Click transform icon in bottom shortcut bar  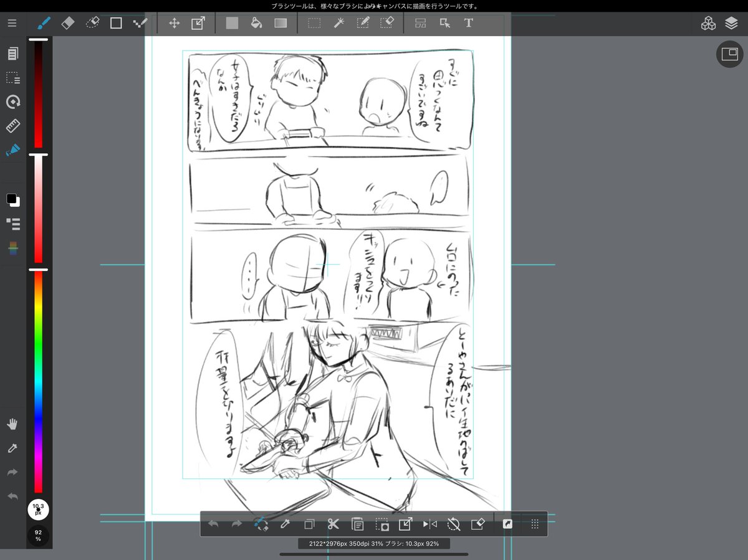(405, 524)
